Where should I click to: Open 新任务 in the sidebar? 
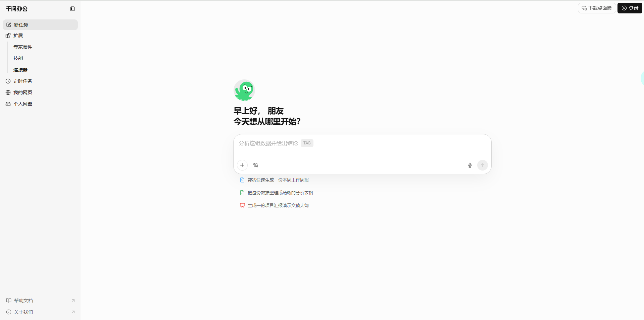click(40, 25)
